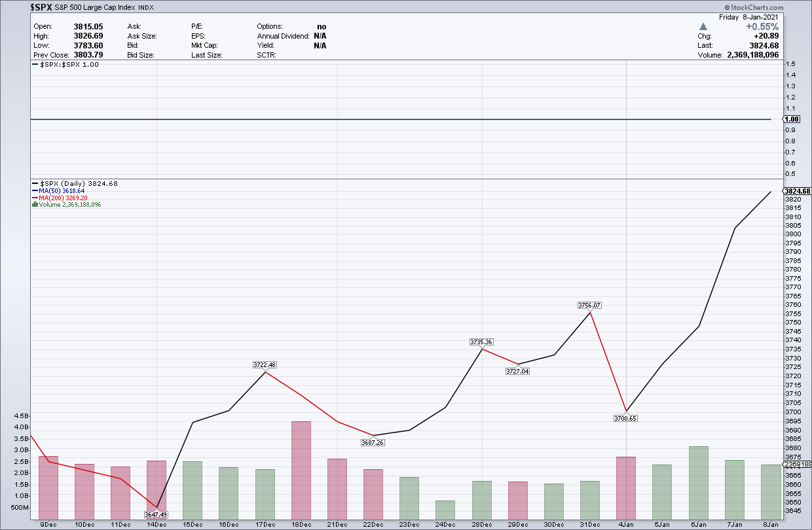Click the 3756.07 peak price label

(x=590, y=305)
